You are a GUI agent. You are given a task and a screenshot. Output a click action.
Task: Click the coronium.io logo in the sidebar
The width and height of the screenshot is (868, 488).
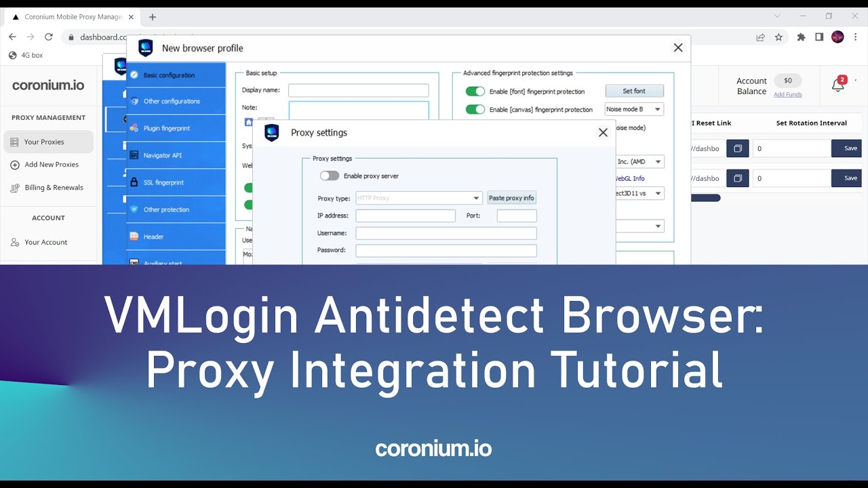[48, 85]
